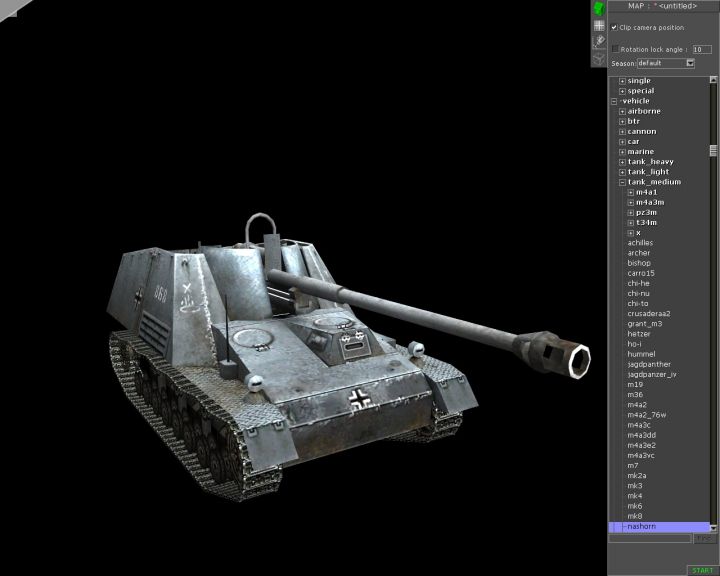
Task: Collapse the tank_medium folder
Action: click(x=622, y=182)
